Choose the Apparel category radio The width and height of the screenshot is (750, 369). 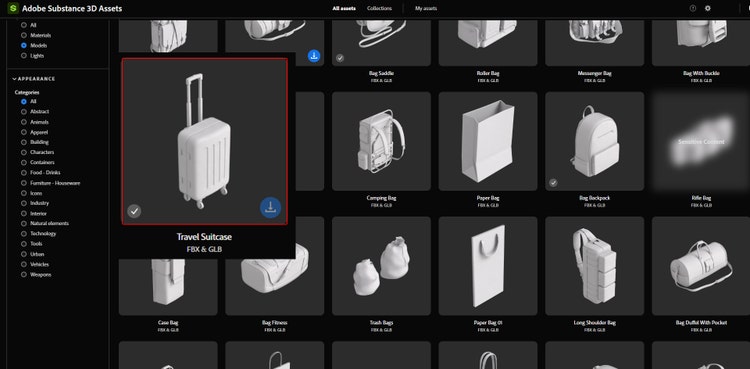point(24,132)
